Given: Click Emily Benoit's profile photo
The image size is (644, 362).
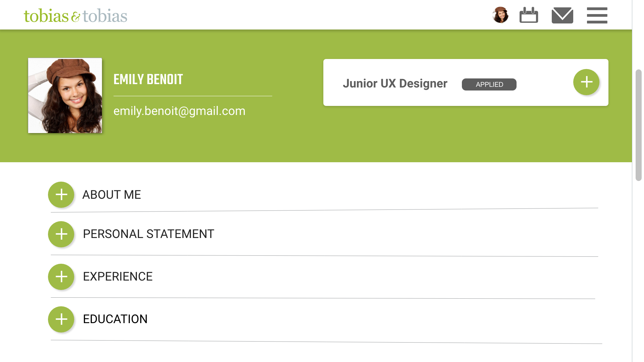Looking at the screenshot, I should coord(65,96).
